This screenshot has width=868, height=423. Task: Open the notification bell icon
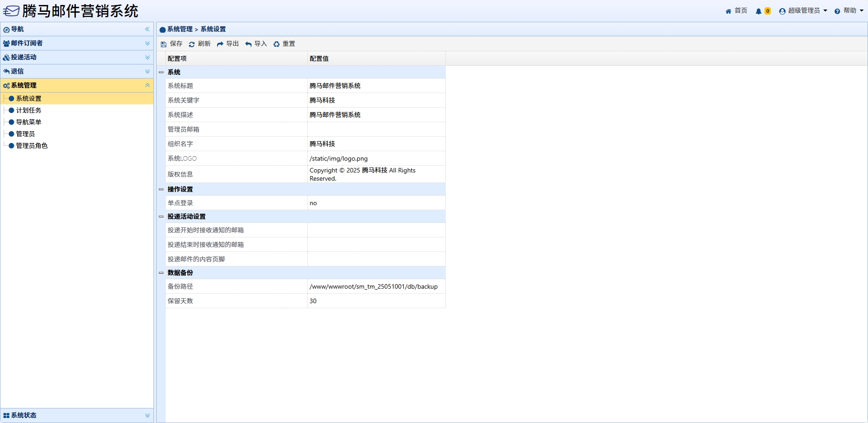759,11
